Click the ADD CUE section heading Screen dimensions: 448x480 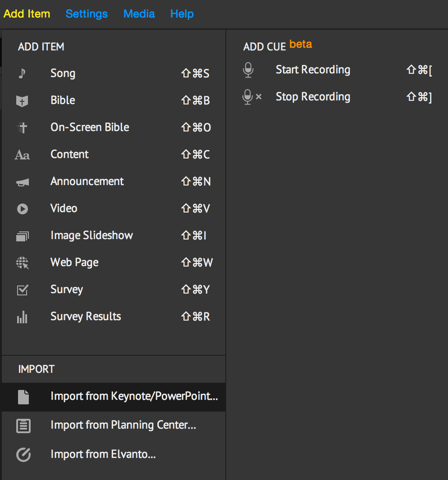[x=265, y=47]
